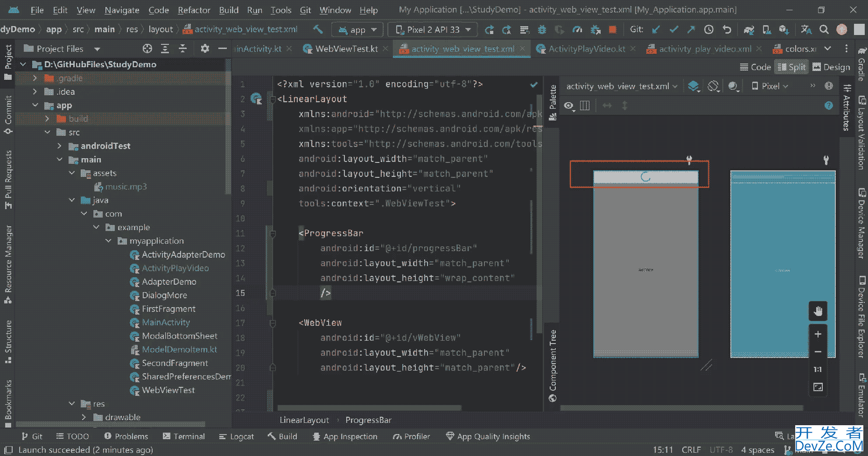The image size is (868, 456).
Task: Click Zoom to Fit Screen icon
Action: pyautogui.click(x=818, y=387)
